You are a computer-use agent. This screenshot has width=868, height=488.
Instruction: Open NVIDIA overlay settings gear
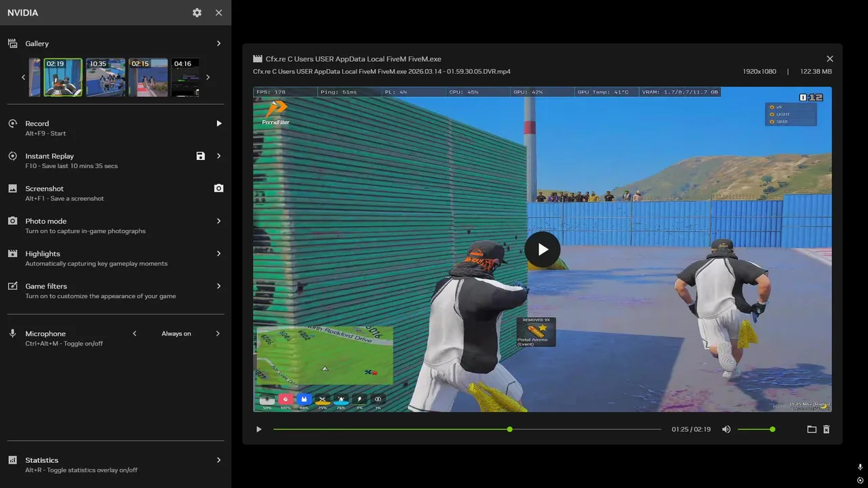(x=197, y=13)
